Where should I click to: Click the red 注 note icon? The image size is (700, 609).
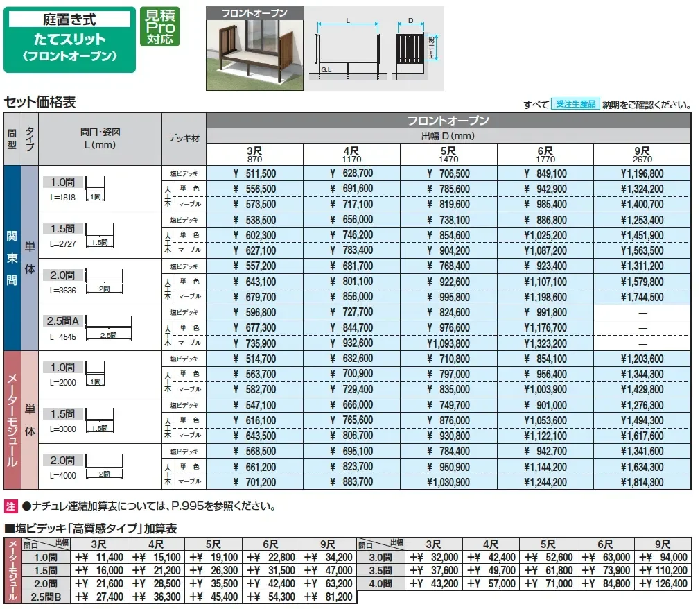(10, 506)
